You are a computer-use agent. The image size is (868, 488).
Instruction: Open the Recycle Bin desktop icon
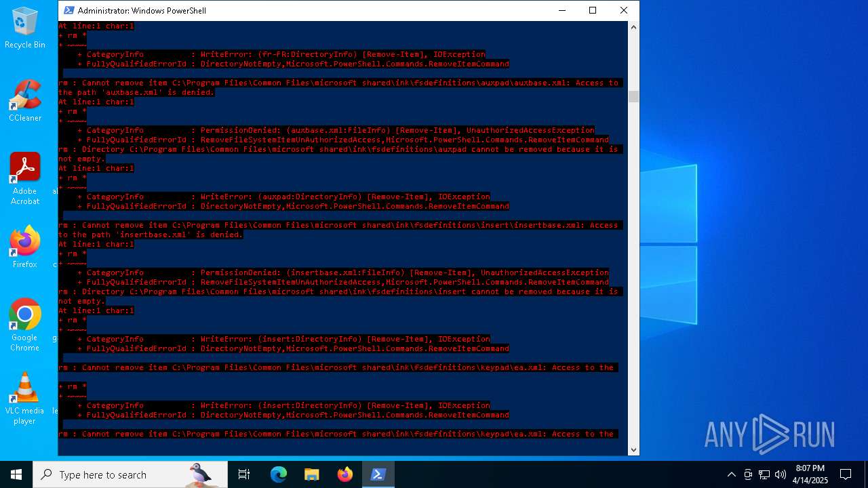[x=25, y=28]
